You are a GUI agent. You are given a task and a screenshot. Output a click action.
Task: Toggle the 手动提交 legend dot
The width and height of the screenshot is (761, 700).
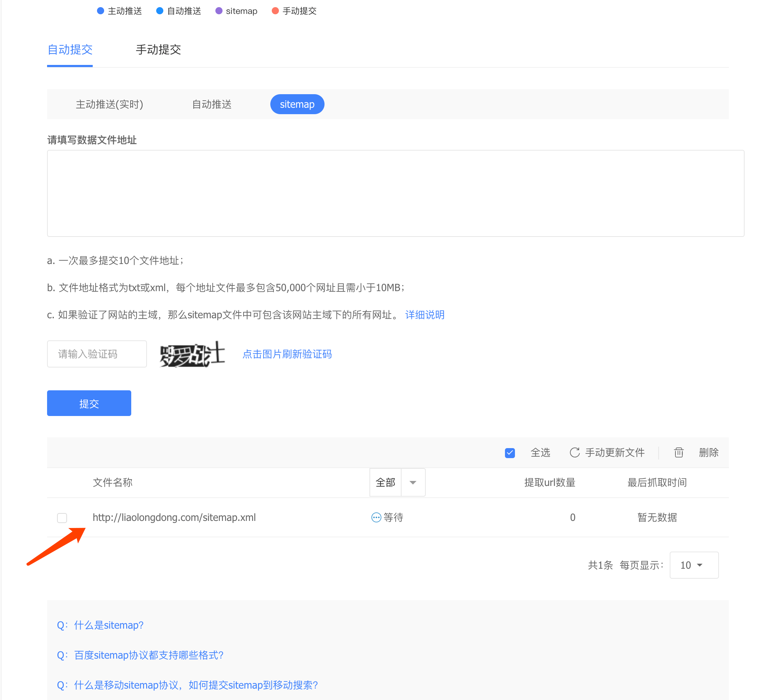pos(275,11)
